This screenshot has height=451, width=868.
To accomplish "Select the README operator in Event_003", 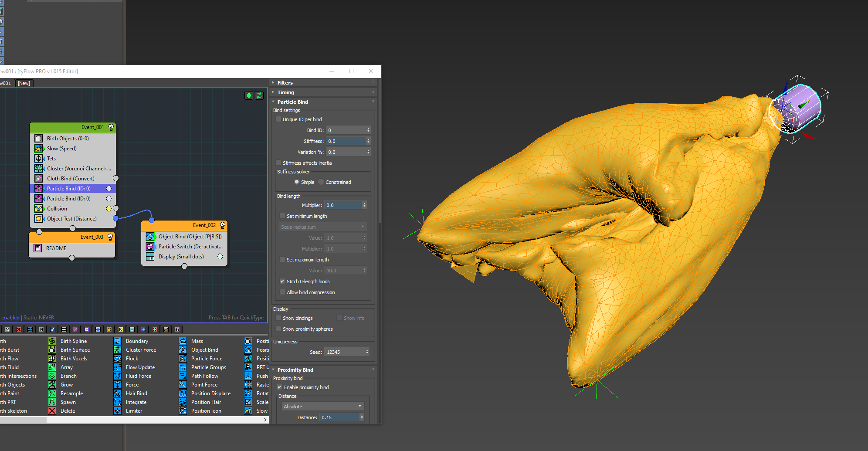I will click(x=56, y=248).
